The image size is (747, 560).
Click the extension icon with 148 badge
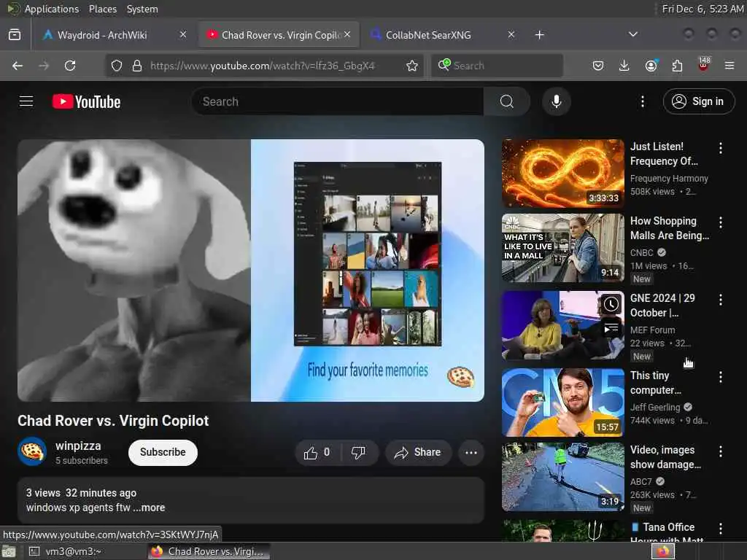[x=703, y=65]
